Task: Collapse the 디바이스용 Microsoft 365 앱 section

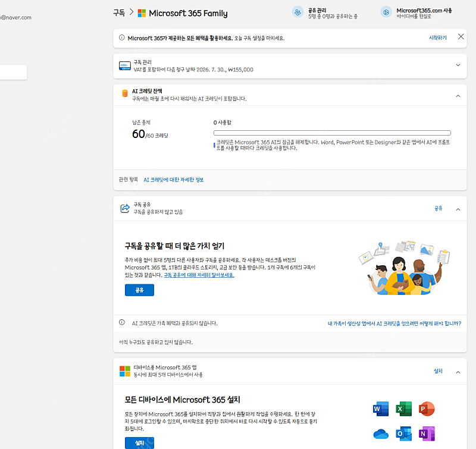Action: (458, 372)
